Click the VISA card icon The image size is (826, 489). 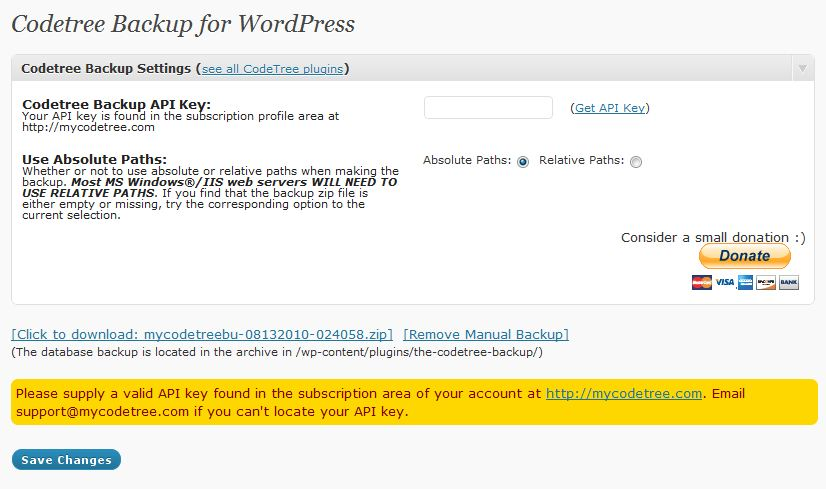point(724,282)
